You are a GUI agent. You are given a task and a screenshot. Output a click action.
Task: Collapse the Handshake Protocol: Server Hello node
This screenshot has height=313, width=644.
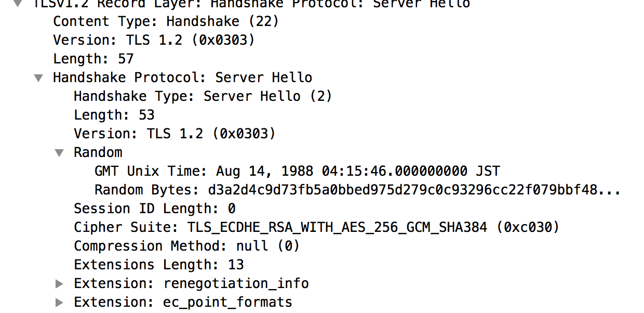coord(38,77)
